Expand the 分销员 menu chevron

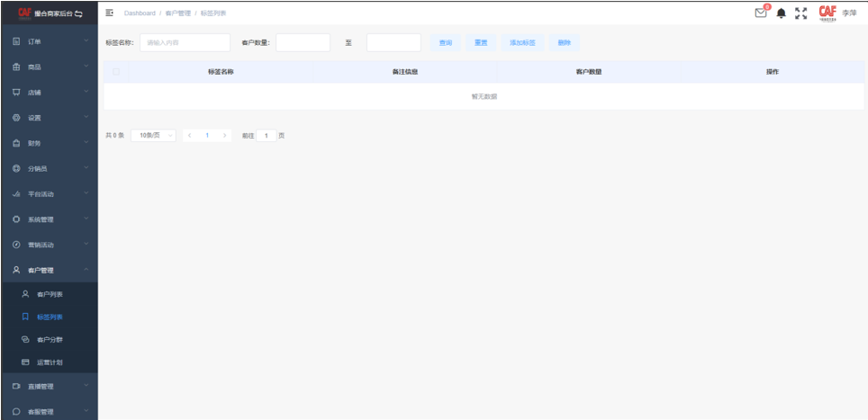pos(86,167)
